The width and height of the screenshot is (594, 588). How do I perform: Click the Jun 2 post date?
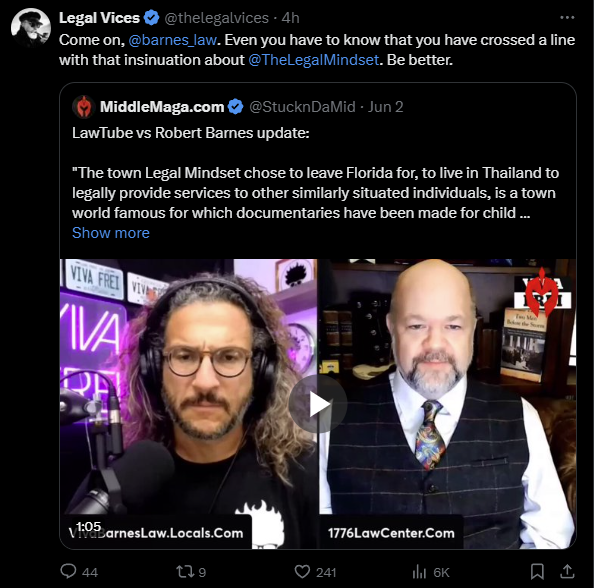tap(385, 107)
